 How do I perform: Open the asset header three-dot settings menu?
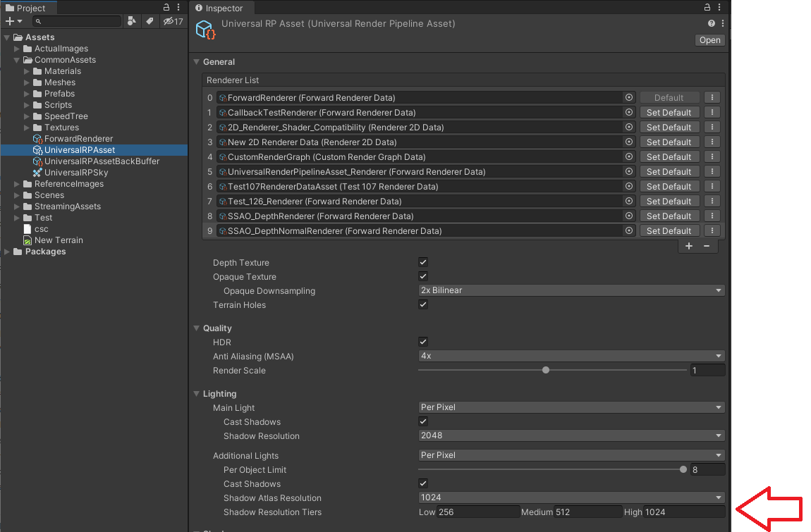pyautogui.click(x=723, y=23)
